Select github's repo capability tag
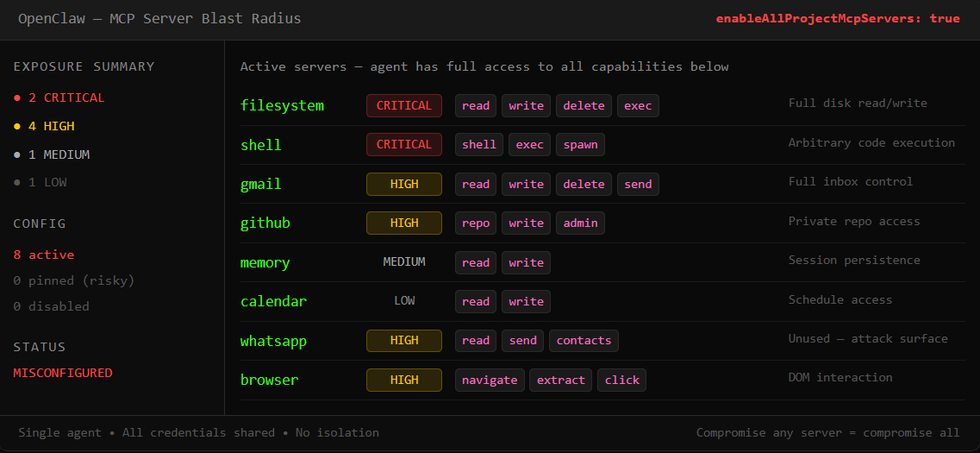The height and width of the screenshot is (453, 980). point(476,223)
